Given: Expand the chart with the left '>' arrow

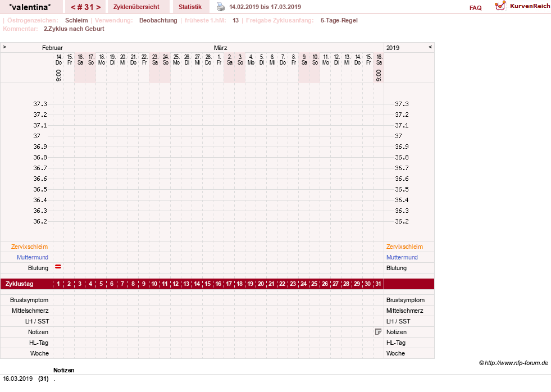Looking at the screenshot, I should point(4,47).
